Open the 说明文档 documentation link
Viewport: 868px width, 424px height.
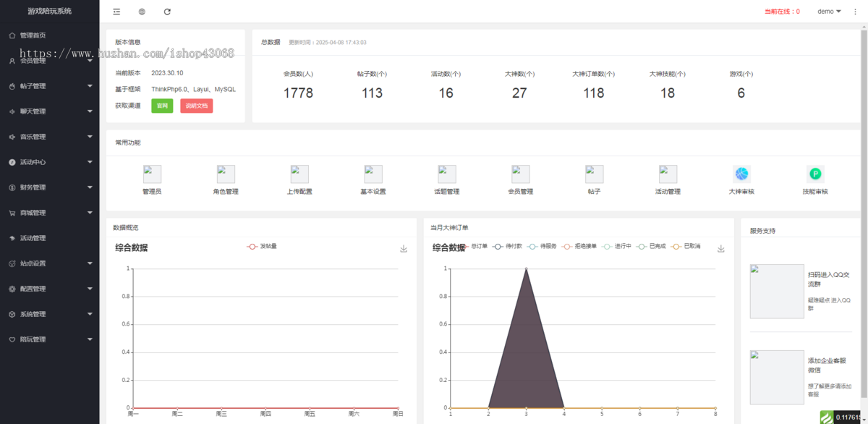click(196, 106)
